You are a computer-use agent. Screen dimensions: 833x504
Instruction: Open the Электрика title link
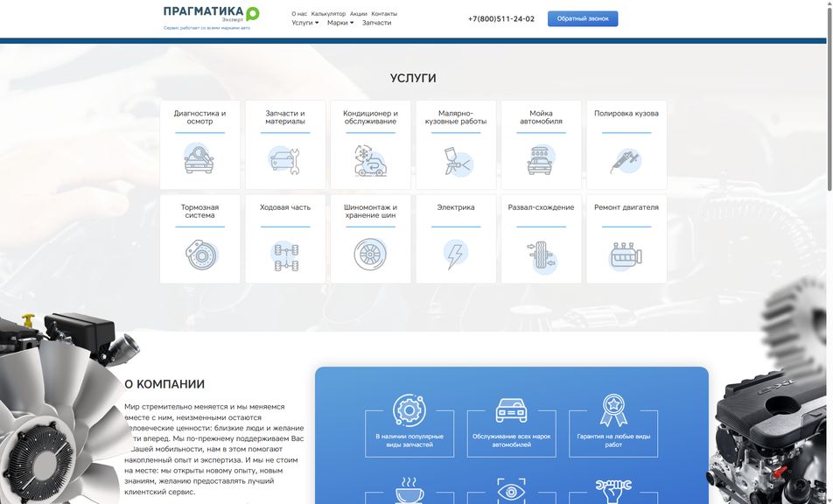point(456,207)
